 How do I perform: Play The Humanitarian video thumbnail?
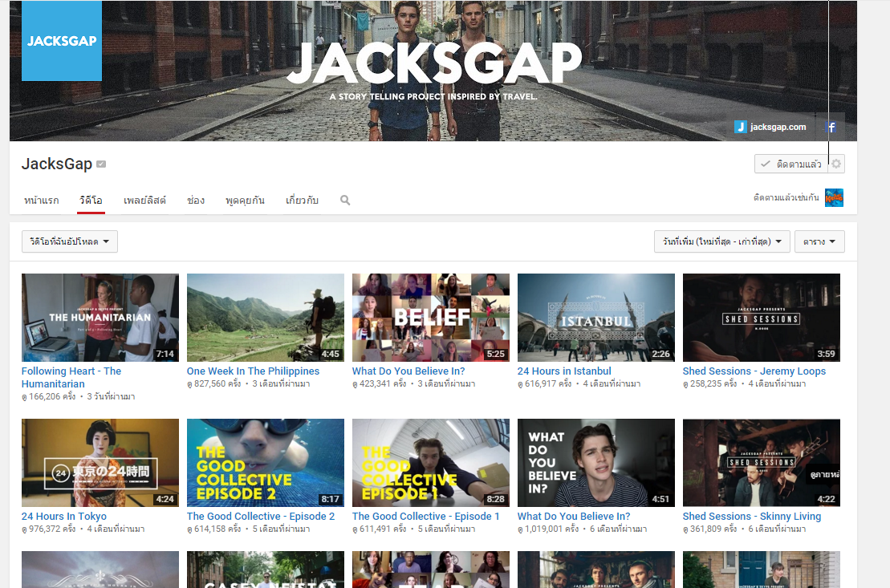(100, 318)
